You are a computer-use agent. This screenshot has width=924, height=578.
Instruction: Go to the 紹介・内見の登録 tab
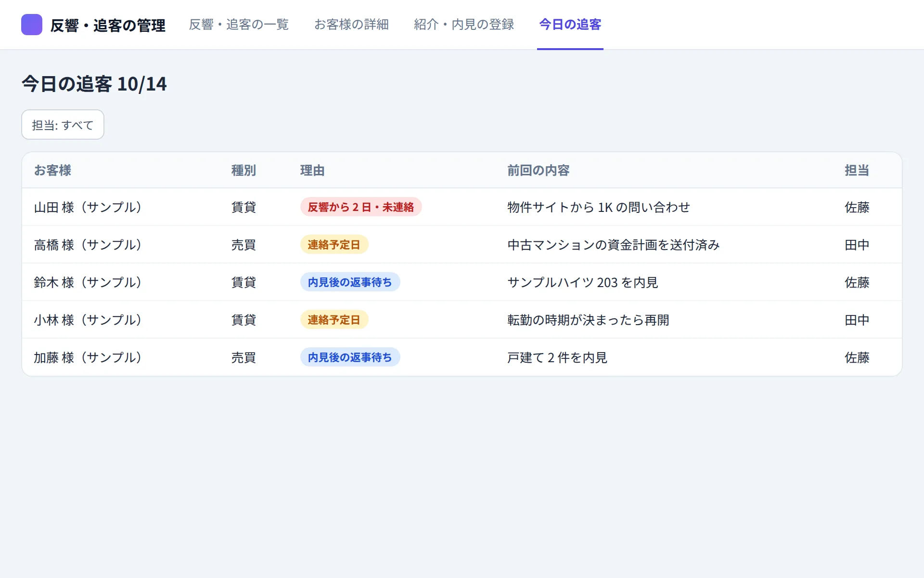coord(464,25)
